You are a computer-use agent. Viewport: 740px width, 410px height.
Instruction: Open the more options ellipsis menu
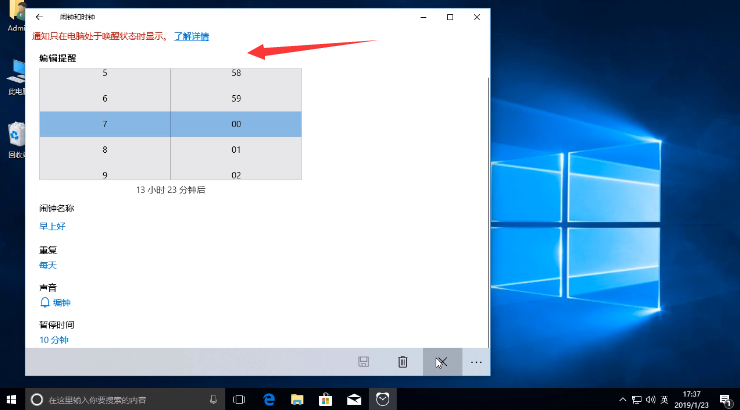tap(476, 362)
